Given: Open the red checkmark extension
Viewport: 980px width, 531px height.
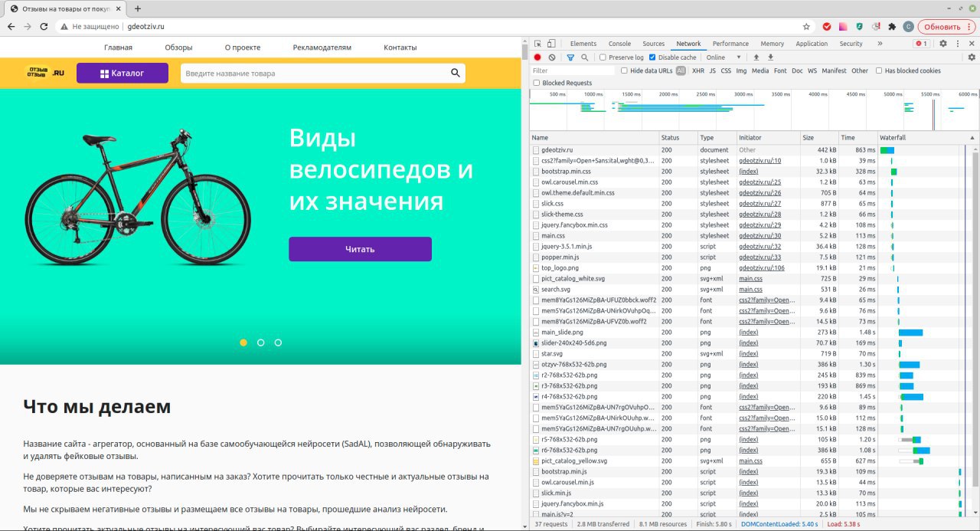Looking at the screenshot, I should (827, 26).
